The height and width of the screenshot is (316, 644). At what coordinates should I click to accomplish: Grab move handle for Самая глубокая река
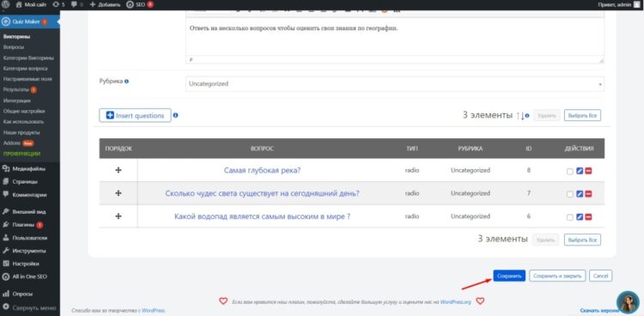pos(118,170)
